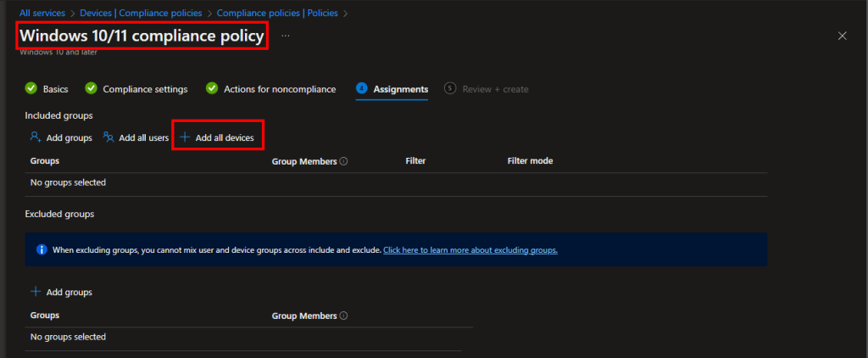Viewport: 868px width, 358px height.
Task: Switch to the Compliance settings step
Action: 145,89
